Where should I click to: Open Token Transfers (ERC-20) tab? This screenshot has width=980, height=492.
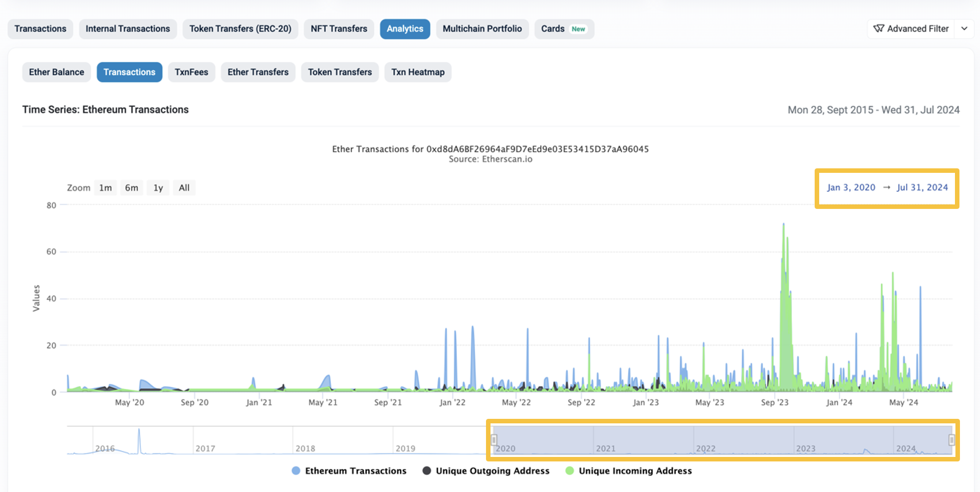(240, 29)
